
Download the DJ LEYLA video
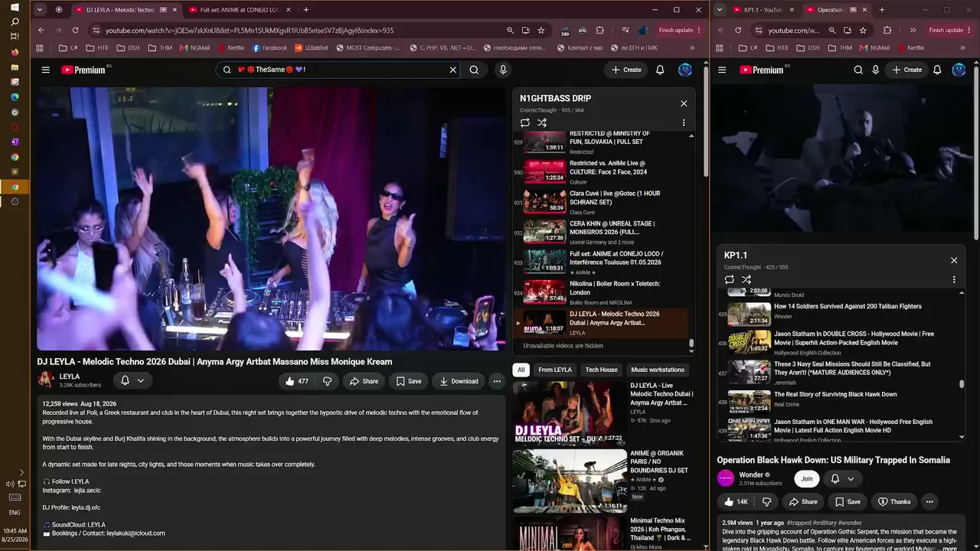click(459, 381)
